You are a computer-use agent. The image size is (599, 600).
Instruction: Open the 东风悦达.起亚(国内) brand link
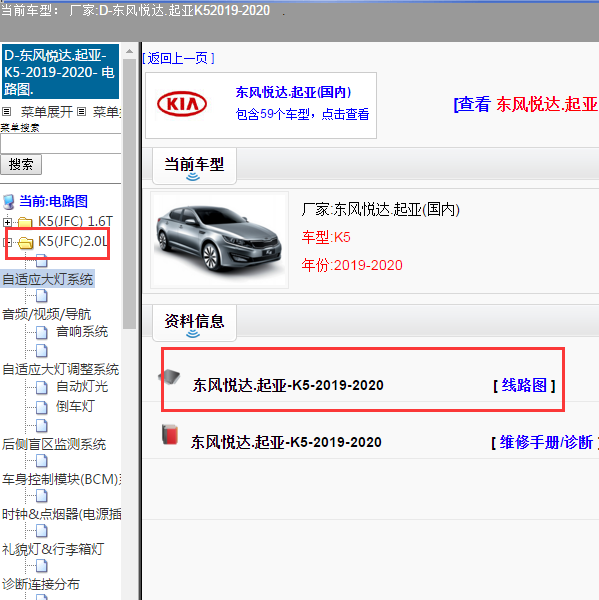pos(293,92)
